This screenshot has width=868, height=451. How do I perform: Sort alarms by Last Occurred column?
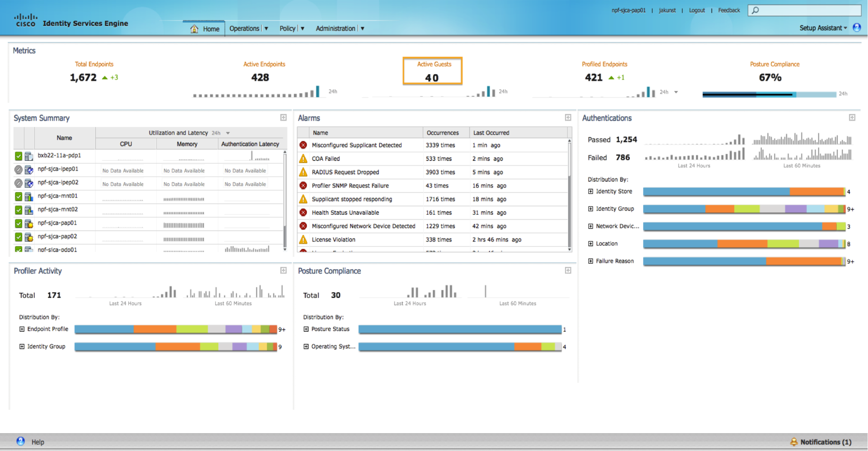(x=518, y=133)
